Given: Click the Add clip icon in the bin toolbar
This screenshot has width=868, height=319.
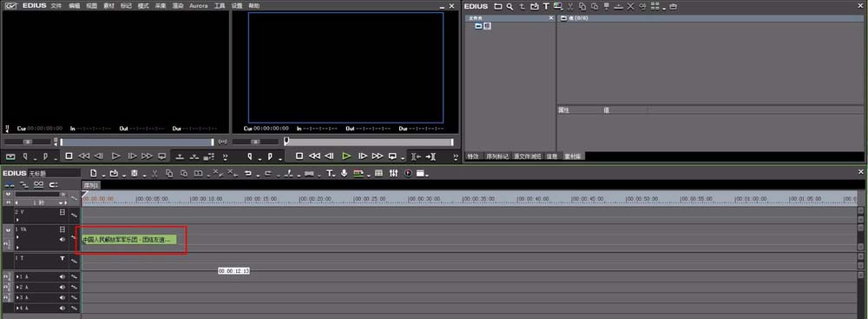Looking at the screenshot, I should click(534, 7).
